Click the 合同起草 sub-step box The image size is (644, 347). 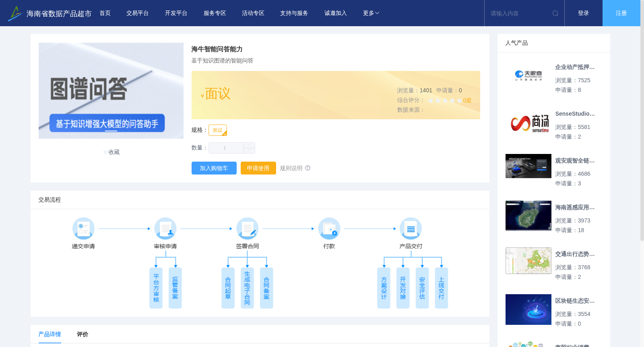tap(228, 288)
